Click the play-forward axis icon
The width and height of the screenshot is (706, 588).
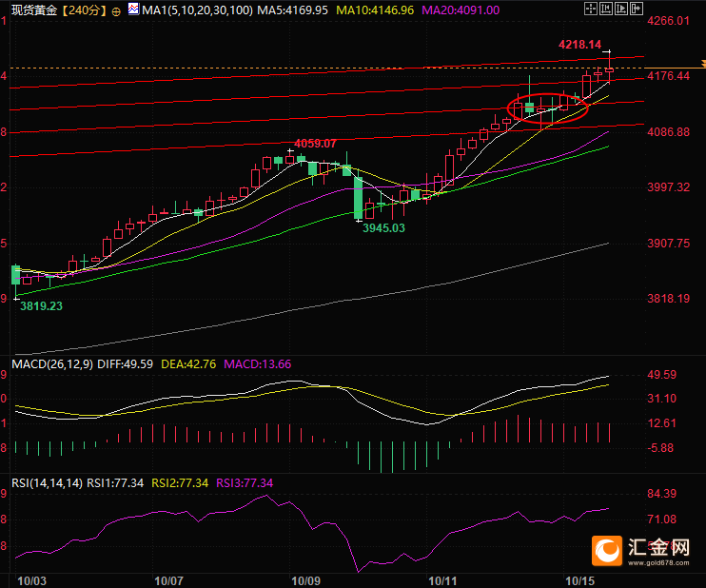pos(621,9)
